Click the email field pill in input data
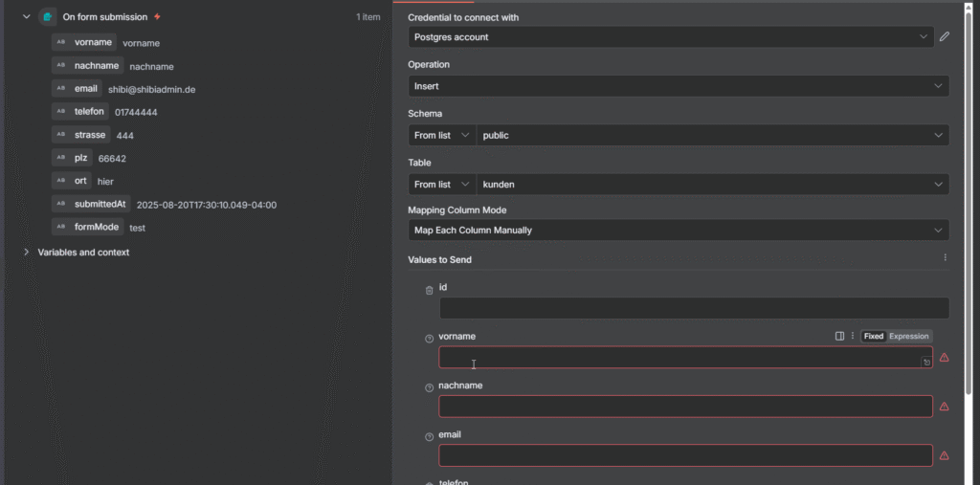Viewport: 980px width, 485px height. [77, 89]
